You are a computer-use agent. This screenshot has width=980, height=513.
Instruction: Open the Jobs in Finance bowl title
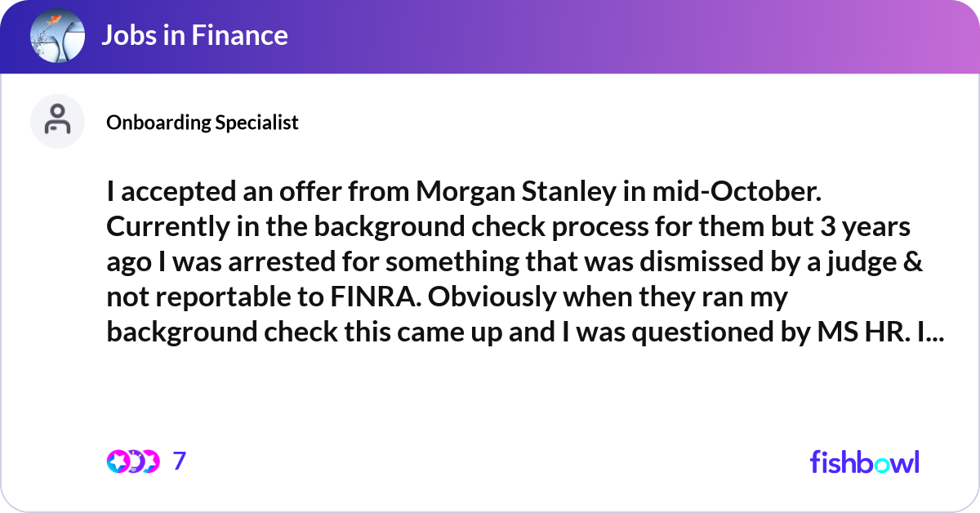pyautogui.click(x=194, y=36)
